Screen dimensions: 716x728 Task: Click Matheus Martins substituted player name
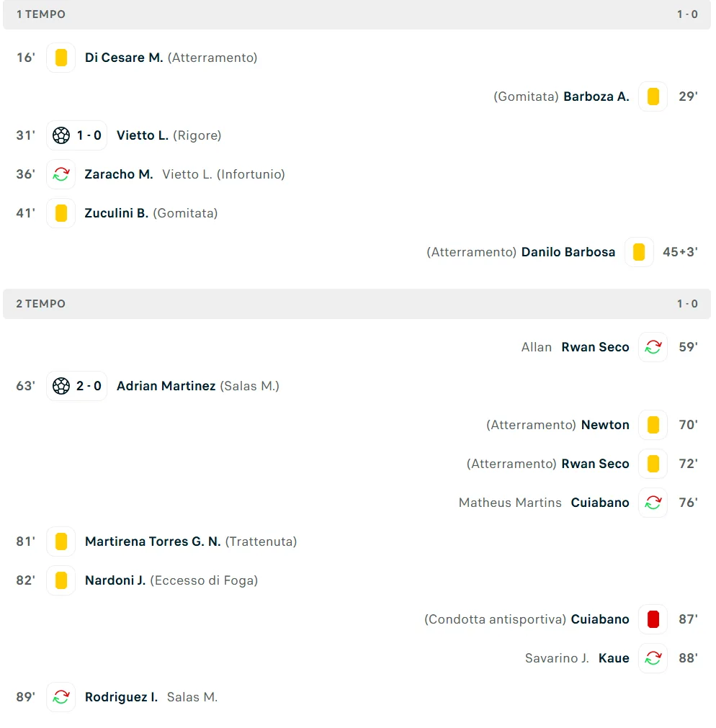pos(510,503)
